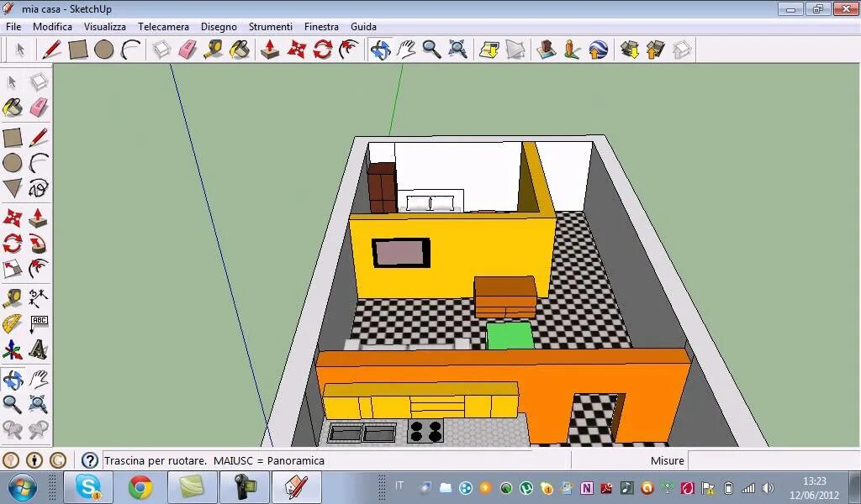Pick the Protractor tool in left toolbar
The image size is (861, 504).
point(12,323)
